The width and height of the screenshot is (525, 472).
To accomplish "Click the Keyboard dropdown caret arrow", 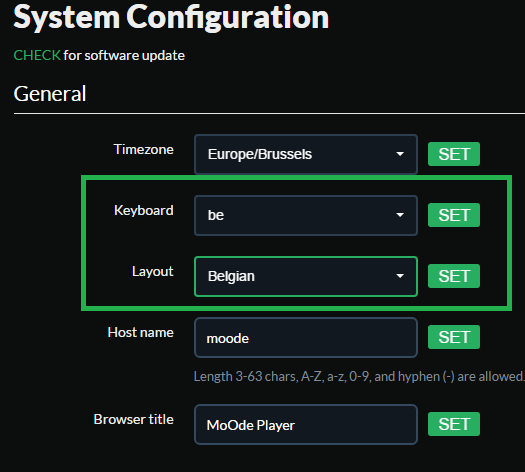I will [x=400, y=215].
